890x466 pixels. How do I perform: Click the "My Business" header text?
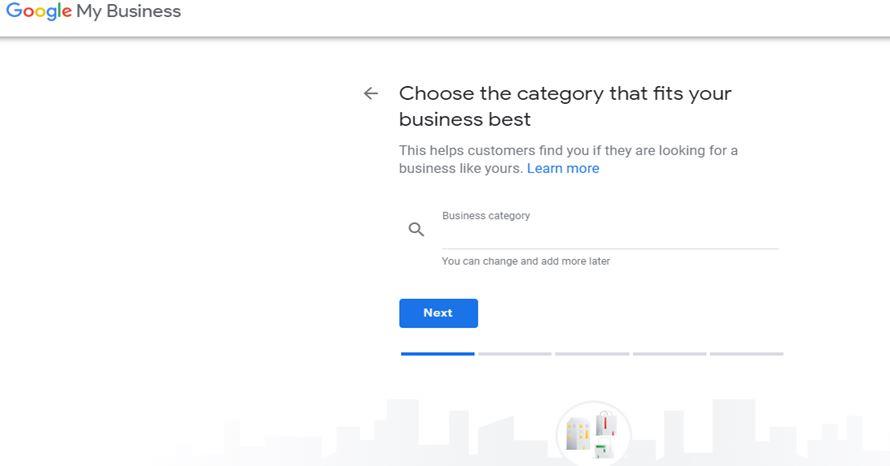[x=129, y=12]
